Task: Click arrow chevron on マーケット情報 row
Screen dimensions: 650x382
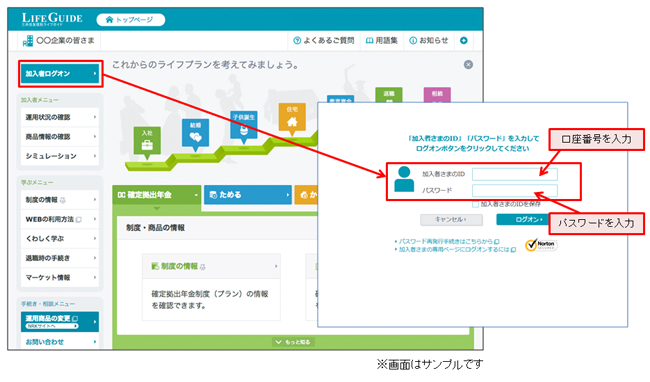Action: 95,278
